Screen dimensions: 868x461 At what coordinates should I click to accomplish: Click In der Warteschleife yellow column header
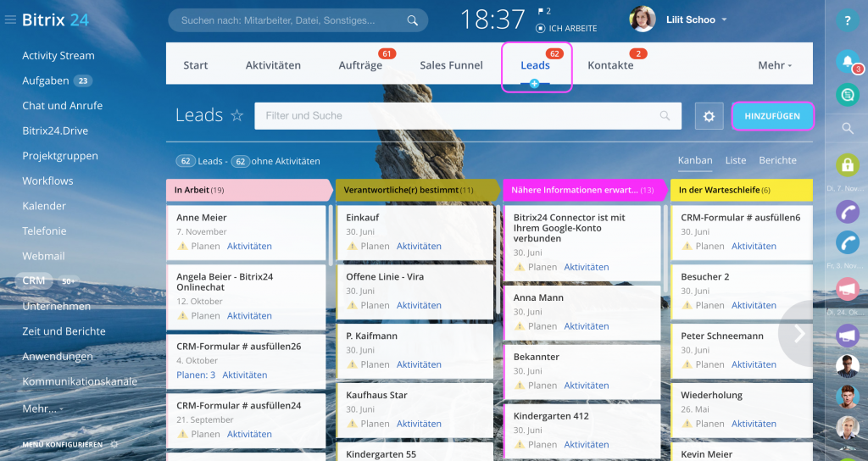click(x=742, y=190)
